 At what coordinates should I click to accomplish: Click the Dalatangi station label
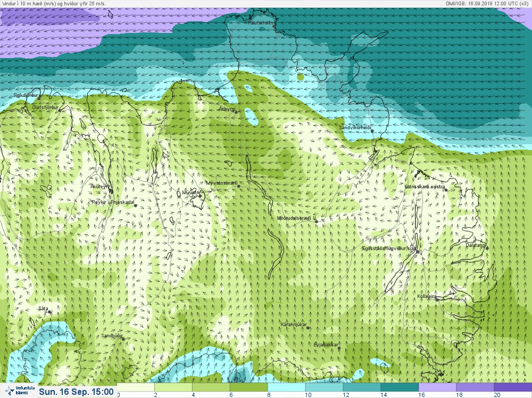(476, 245)
